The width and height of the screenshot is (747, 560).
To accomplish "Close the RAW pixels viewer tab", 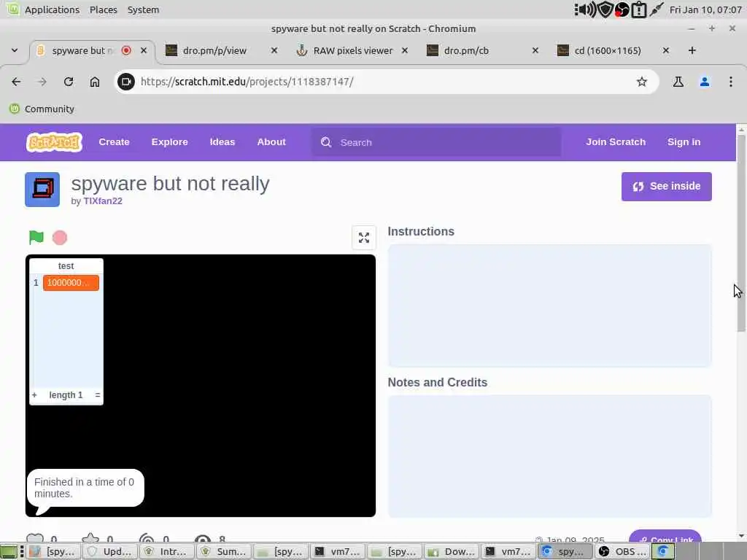I will tap(404, 50).
